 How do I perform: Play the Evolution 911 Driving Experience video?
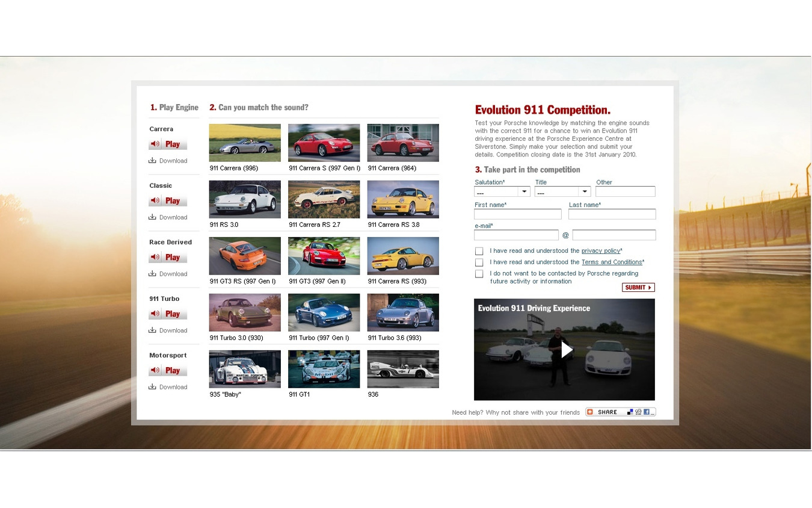566,350
